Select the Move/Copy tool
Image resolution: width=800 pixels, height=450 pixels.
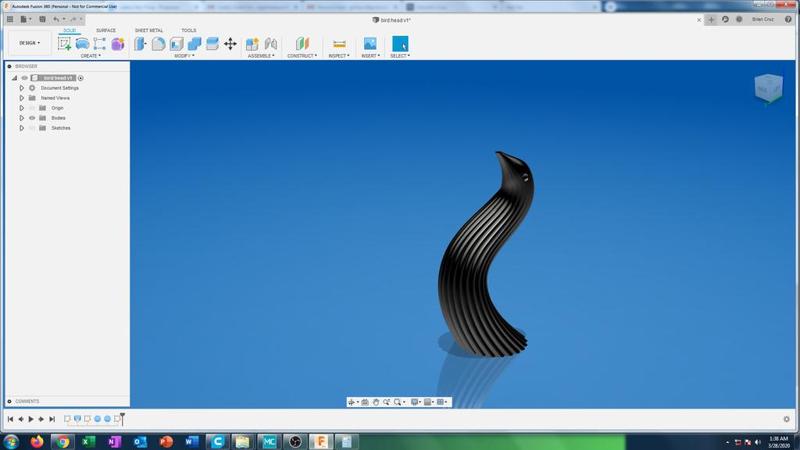coord(230,44)
